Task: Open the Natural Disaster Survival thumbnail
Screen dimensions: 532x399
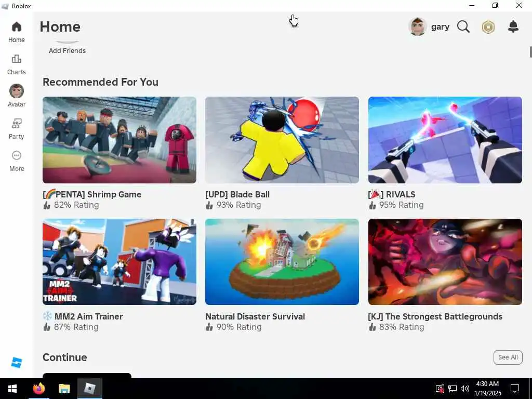Action: (282, 262)
